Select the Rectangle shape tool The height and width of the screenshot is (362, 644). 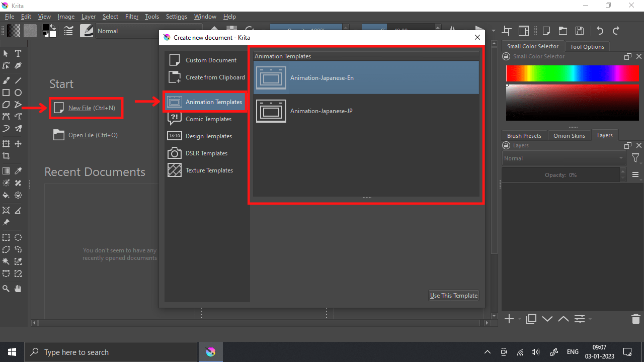click(x=6, y=93)
